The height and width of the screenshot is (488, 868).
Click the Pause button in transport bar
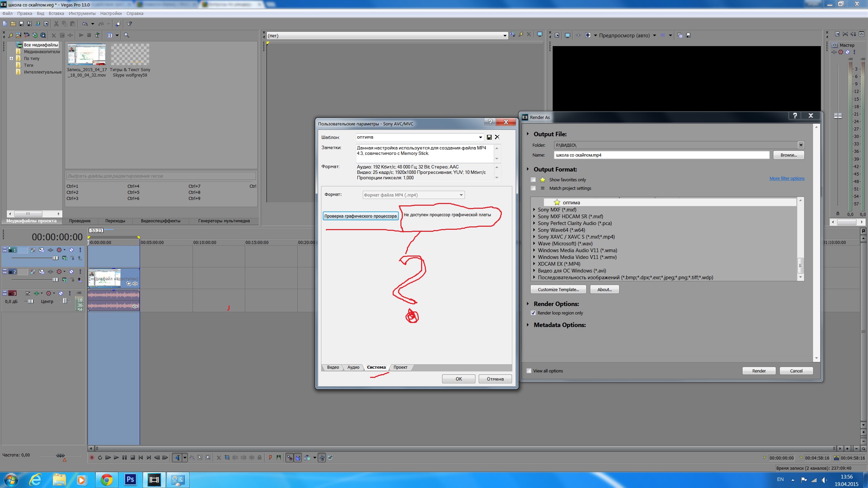[x=124, y=457]
